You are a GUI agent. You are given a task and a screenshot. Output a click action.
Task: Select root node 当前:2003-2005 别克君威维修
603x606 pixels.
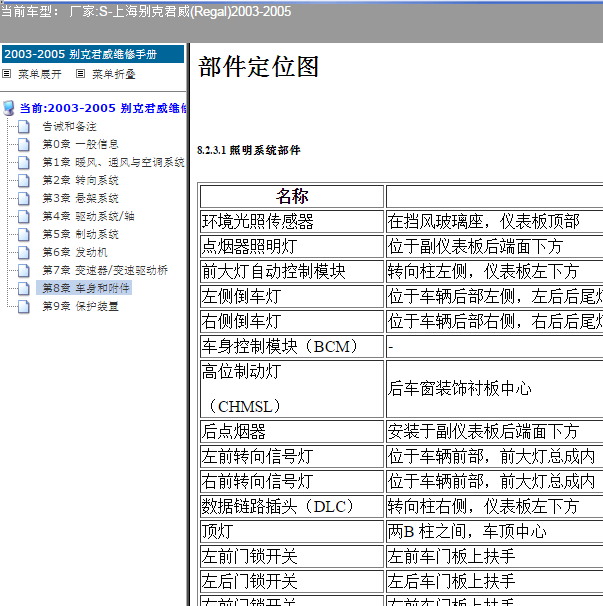tap(103, 108)
